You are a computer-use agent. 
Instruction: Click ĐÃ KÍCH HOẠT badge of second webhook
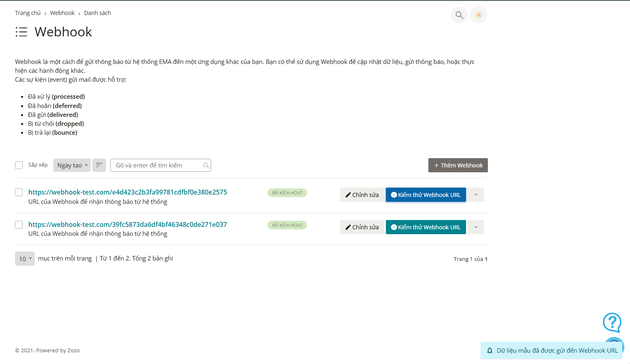(287, 225)
